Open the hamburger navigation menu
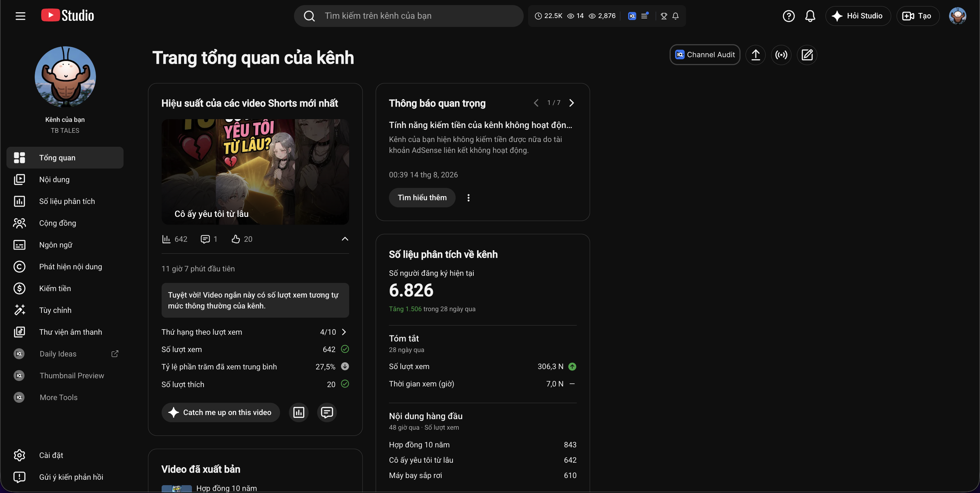The width and height of the screenshot is (980, 493). [20, 16]
